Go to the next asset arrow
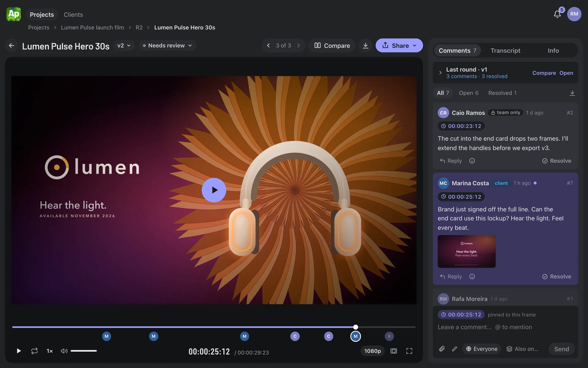This screenshot has height=368, width=588. click(298, 45)
